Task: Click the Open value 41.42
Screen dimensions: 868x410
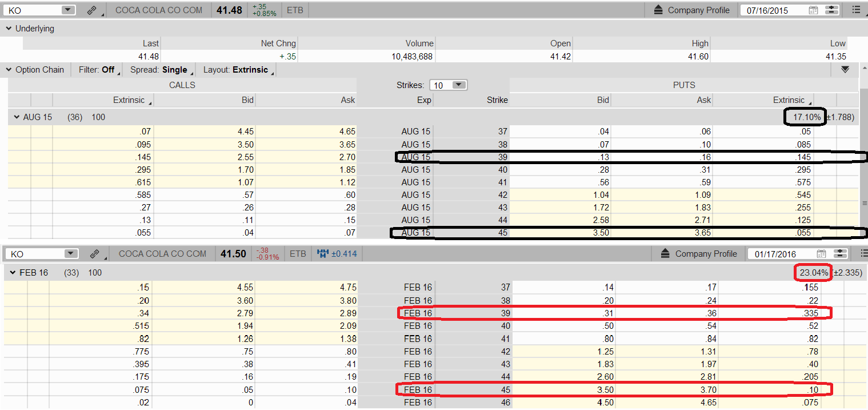Action: pyautogui.click(x=559, y=57)
